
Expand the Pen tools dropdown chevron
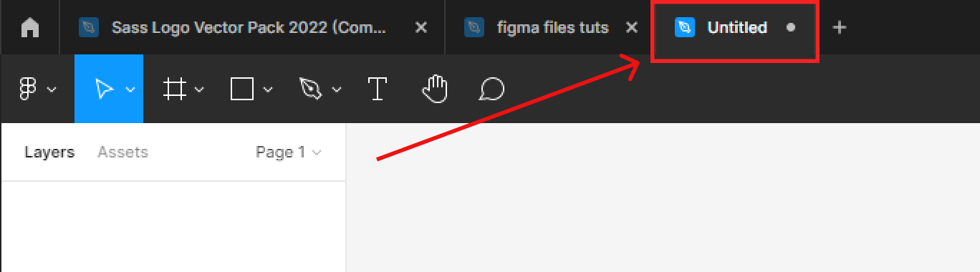pyautogui.click(x=337, y=89)
